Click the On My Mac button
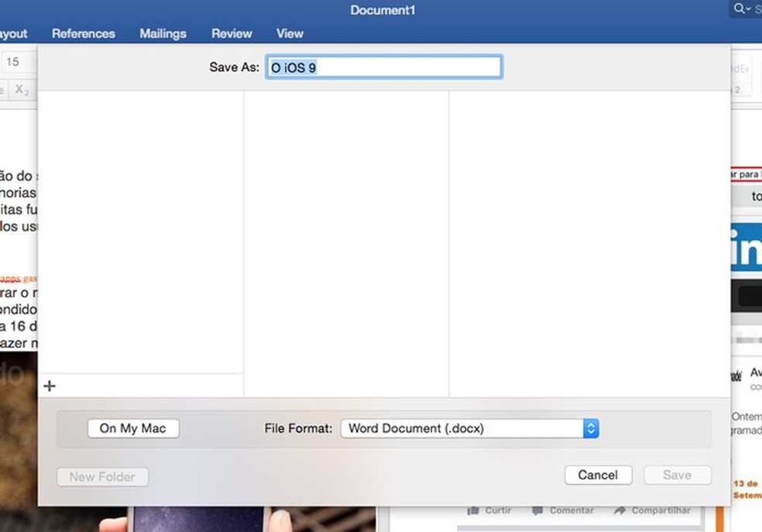The image size is (762, 532). (133, 428)
